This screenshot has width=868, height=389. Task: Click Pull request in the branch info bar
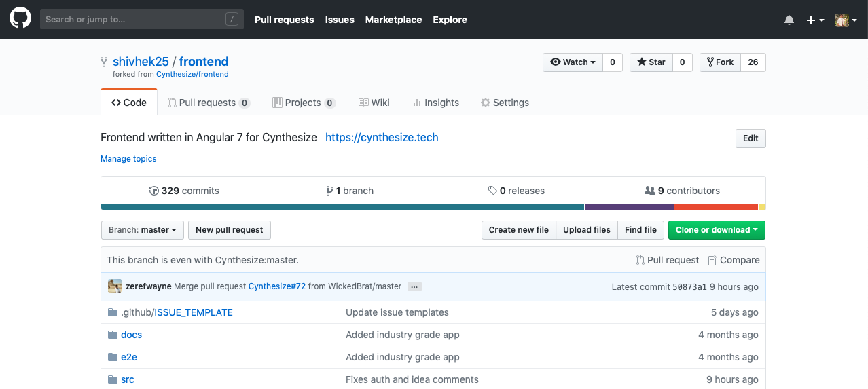[668, 260]
